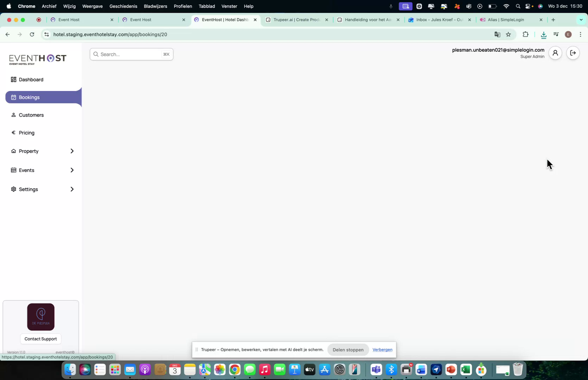Open the Geschiedenis menu in menu bar

[x=123, y=6]
